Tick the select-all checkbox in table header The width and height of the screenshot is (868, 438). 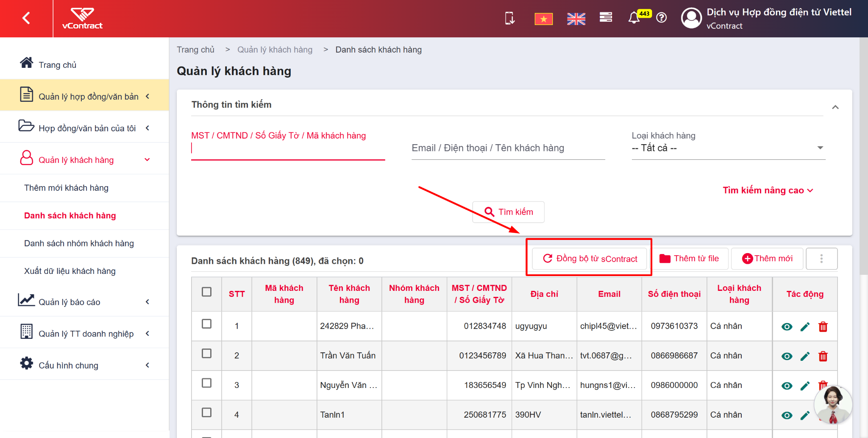click(x=206, y=292)
